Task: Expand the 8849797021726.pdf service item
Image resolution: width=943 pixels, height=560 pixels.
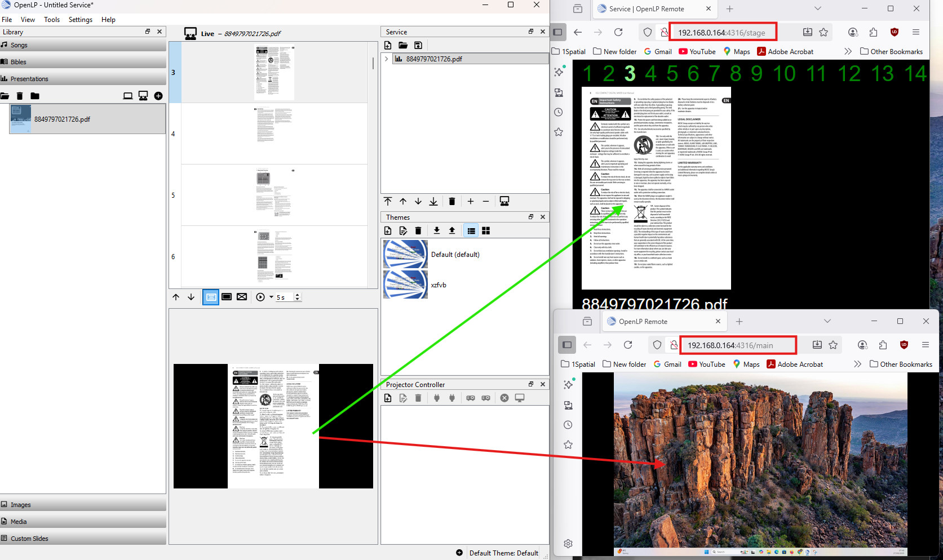Action: pyautogui.click(x=386, y=59)
